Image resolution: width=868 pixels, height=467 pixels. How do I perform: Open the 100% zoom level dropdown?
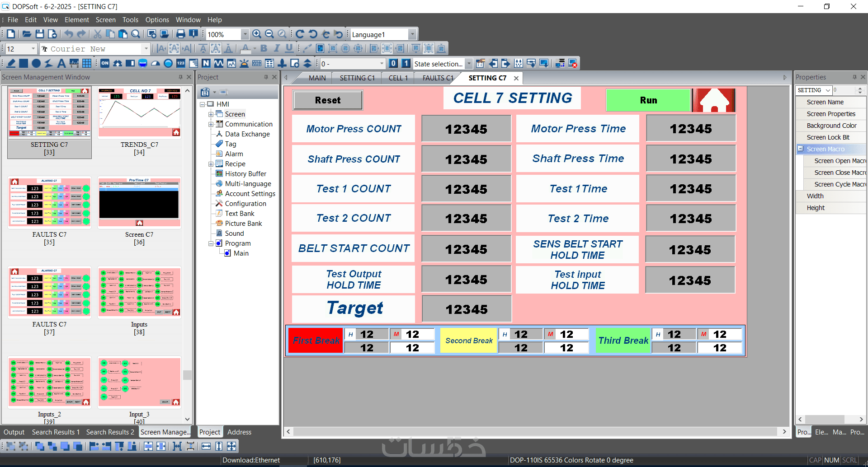(x=245, y=34)
